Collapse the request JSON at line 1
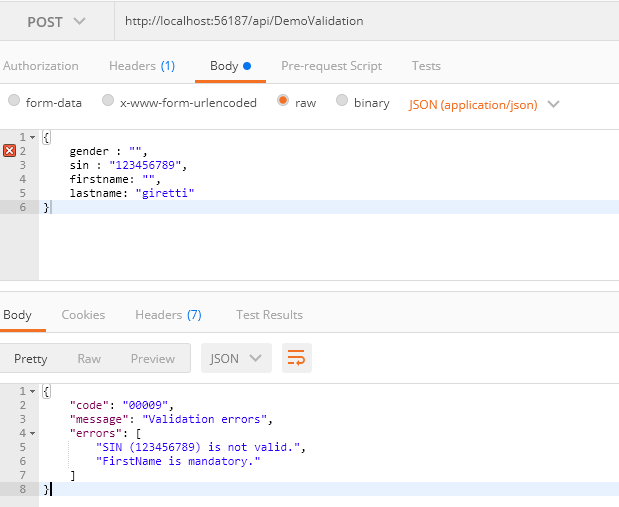Screen dimensions: 619x507 click(x=33, y=137)
